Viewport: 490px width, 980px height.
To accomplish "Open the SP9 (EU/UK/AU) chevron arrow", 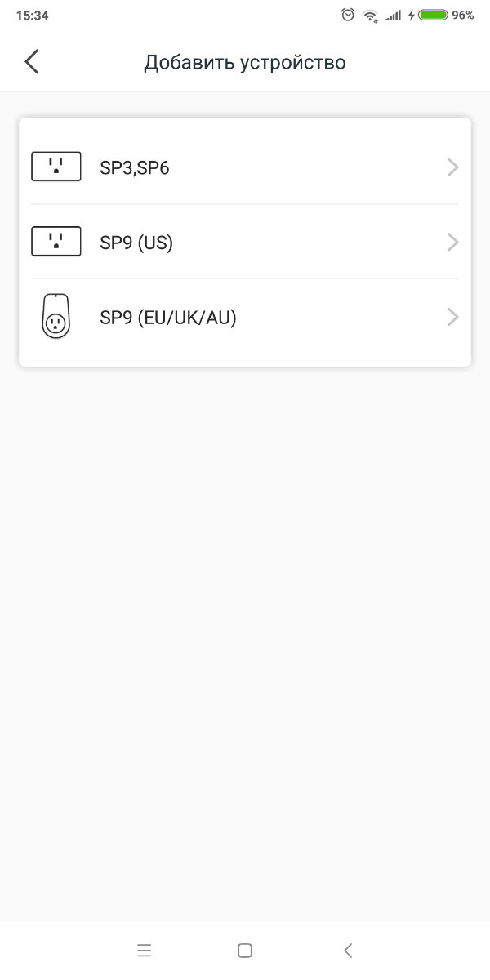I will (453, 317).
